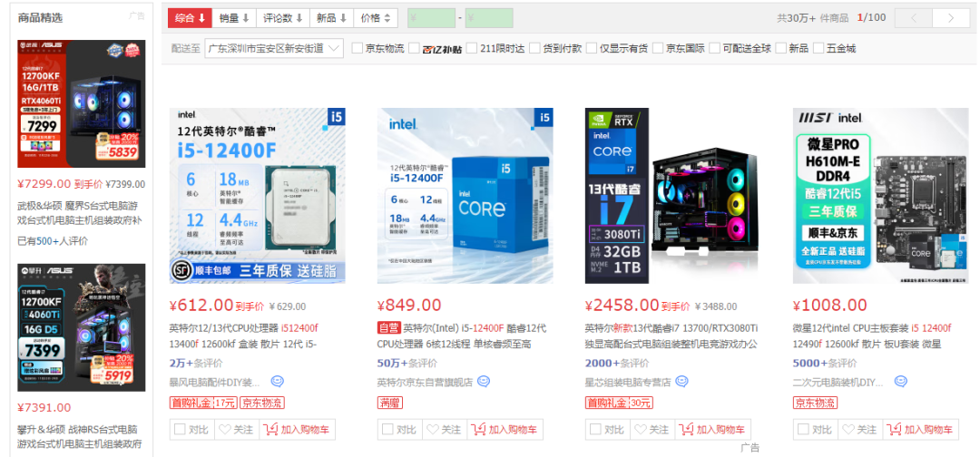The height and width of the screenshot is (457, 980).
Task: Open title 英特尔新款13代酷睿i7 13700
Action: [x=671, y=335]
